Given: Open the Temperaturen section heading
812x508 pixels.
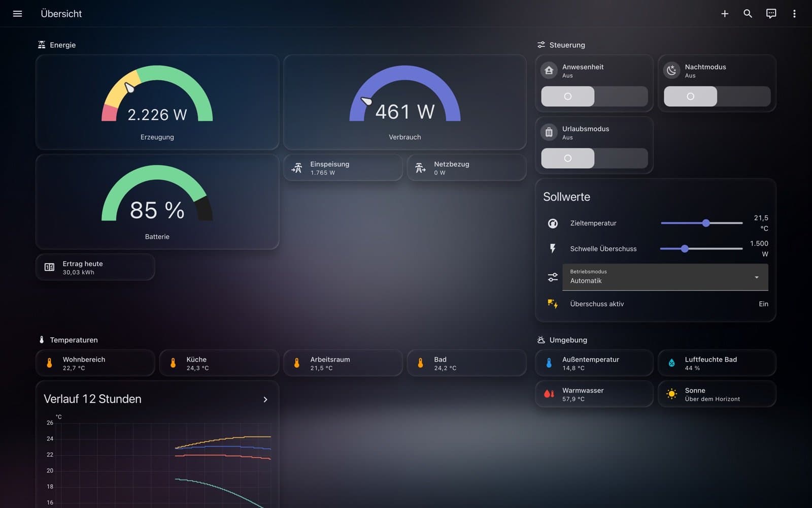Looking at the screenshot, I should point(74,340).
